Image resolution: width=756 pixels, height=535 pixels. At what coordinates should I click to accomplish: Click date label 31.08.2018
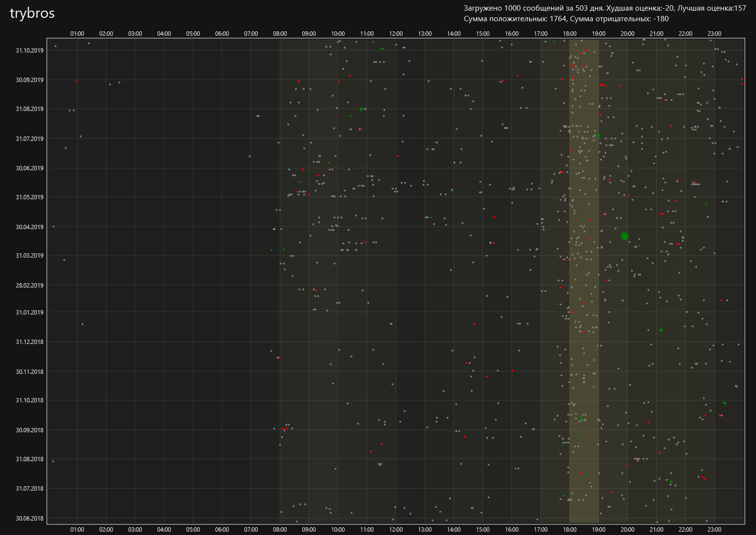tap(29, 459)
